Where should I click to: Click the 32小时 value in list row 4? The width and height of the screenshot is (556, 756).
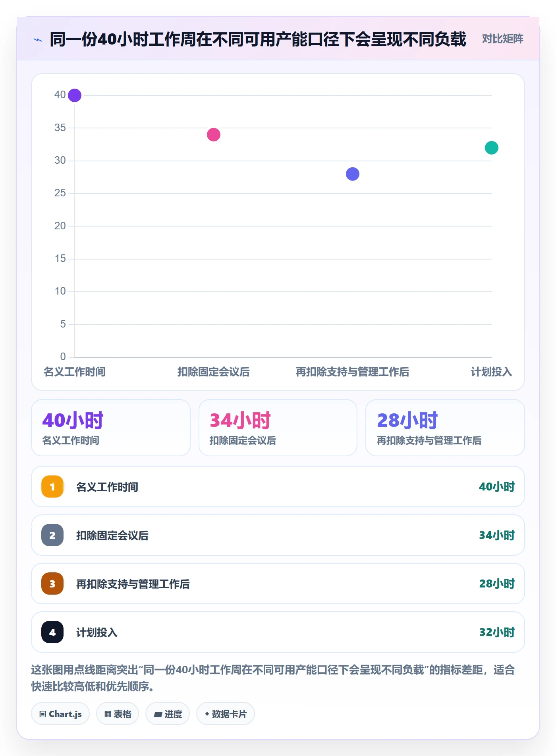coord(497,632)
